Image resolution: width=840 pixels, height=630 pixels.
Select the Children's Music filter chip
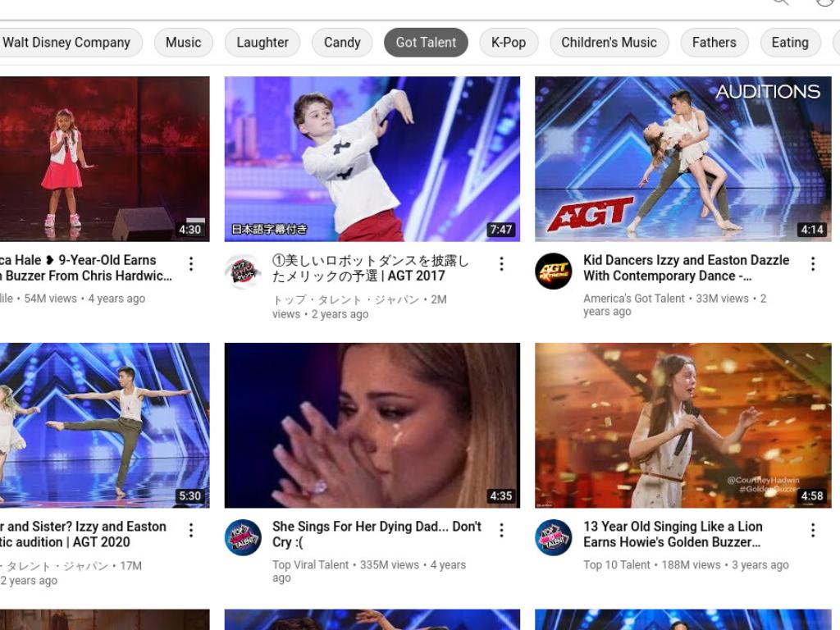609,43
